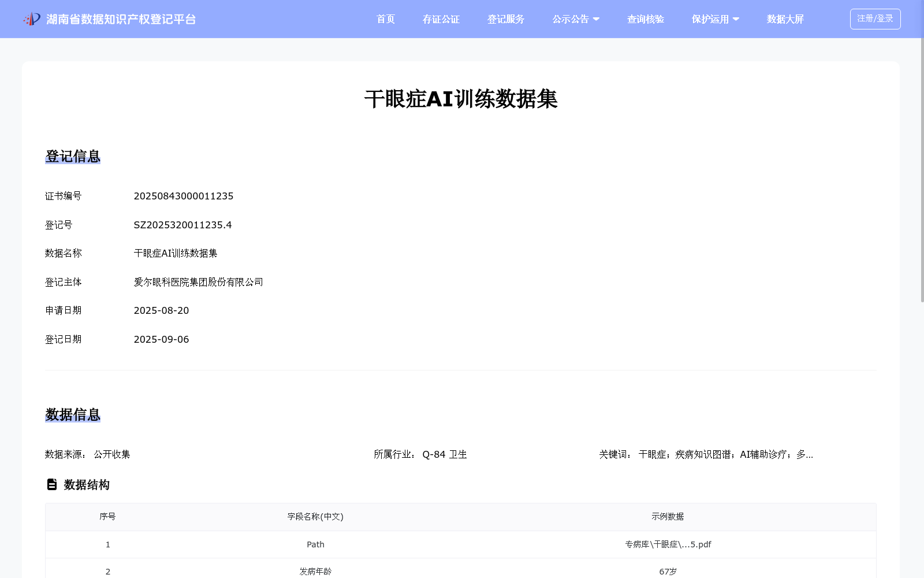Click the 公开收集 data source value
Viewport: 924px width, 578px height.
pos(112,454)
